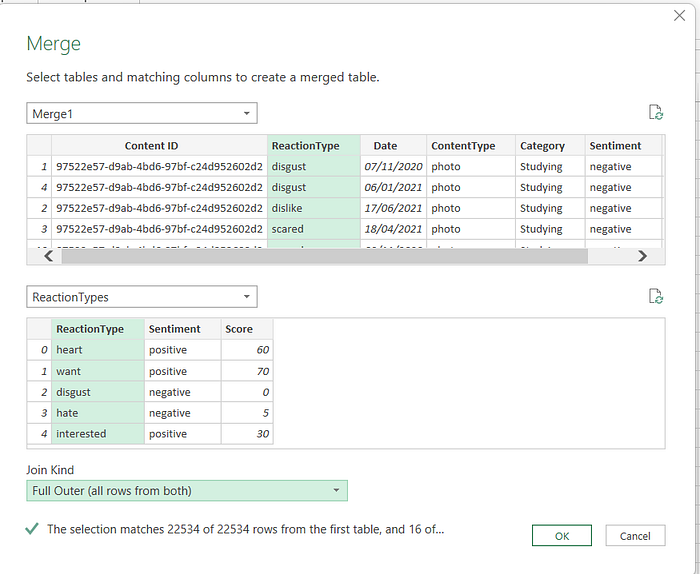The image size is (700, 574).
Task: Click the green checkmark match status icon
Action: click(32, 529)
